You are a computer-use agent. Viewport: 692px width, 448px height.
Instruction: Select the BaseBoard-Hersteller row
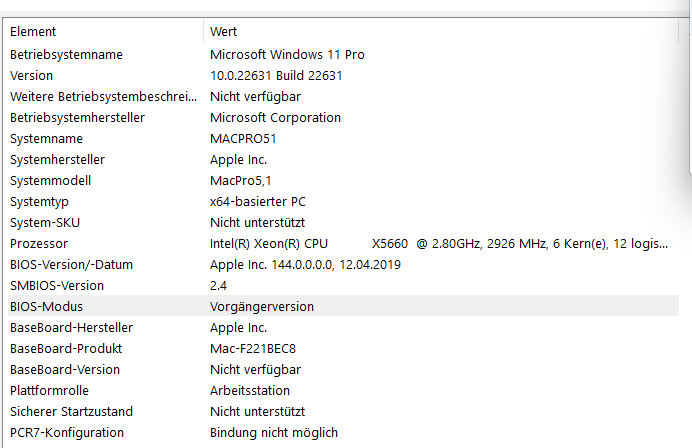point(343,328)
